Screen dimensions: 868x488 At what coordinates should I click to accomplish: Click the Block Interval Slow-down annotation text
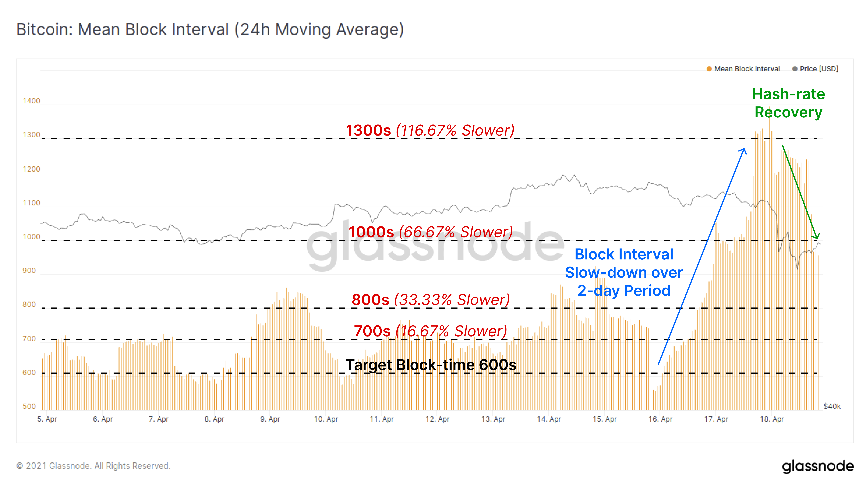point(624,272)
